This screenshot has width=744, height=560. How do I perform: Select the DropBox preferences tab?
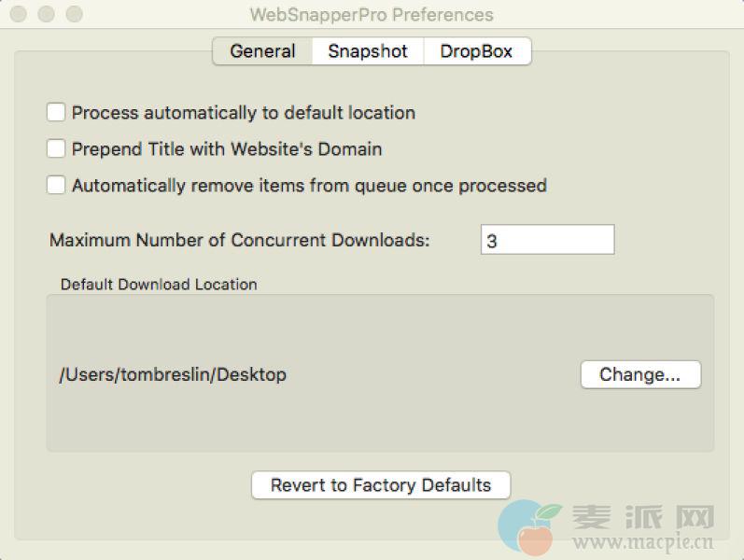coord(476,51)
